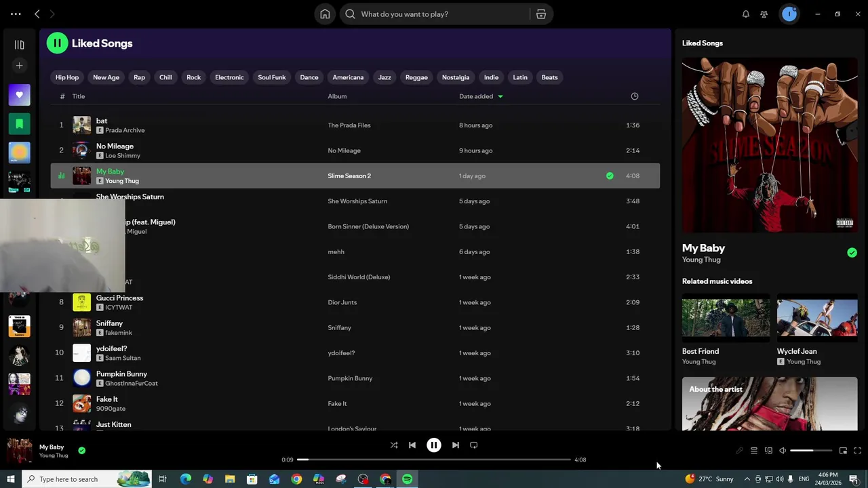This screenshot has height=488, width=868.
Task: Toggle shuffle in the player
Action: [394, 445]
